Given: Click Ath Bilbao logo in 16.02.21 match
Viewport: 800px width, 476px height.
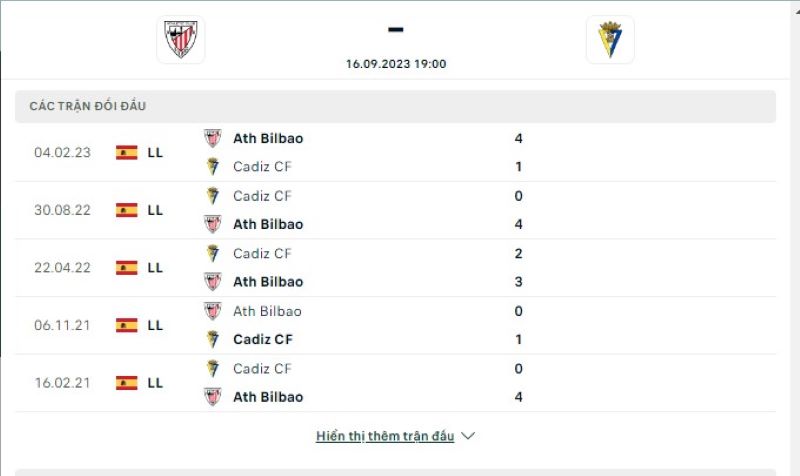Looking at the screenshot, I should tap(212, 397).
